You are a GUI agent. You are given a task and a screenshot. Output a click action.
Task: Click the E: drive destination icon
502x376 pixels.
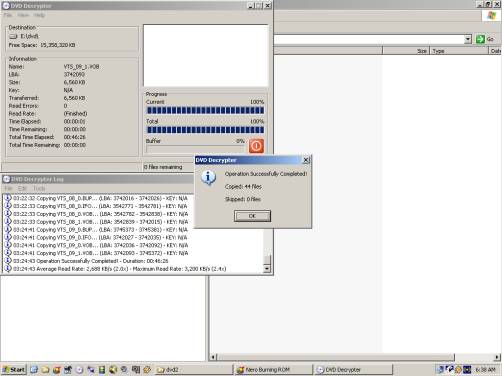tap(13, 36)
